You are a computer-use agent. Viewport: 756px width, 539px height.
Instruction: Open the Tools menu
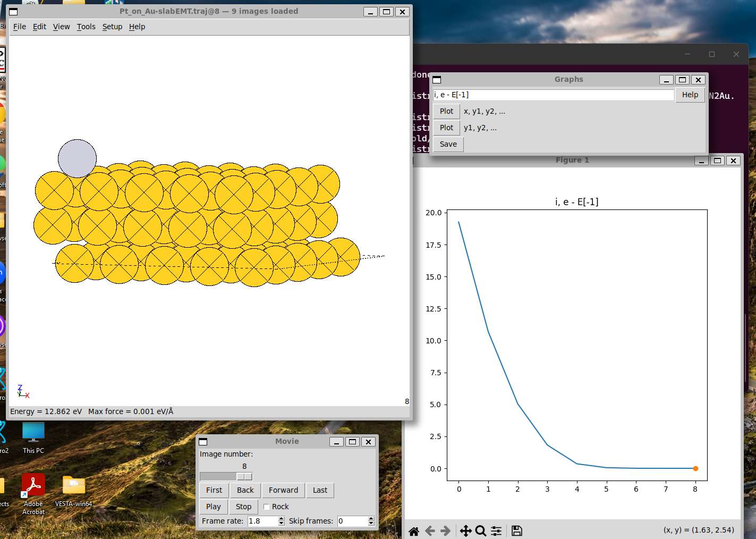(86, 27)
